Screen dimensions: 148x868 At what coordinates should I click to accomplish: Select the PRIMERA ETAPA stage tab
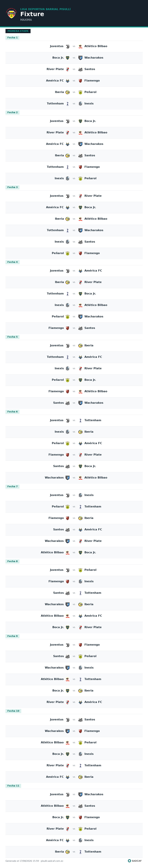click(18, 31)
